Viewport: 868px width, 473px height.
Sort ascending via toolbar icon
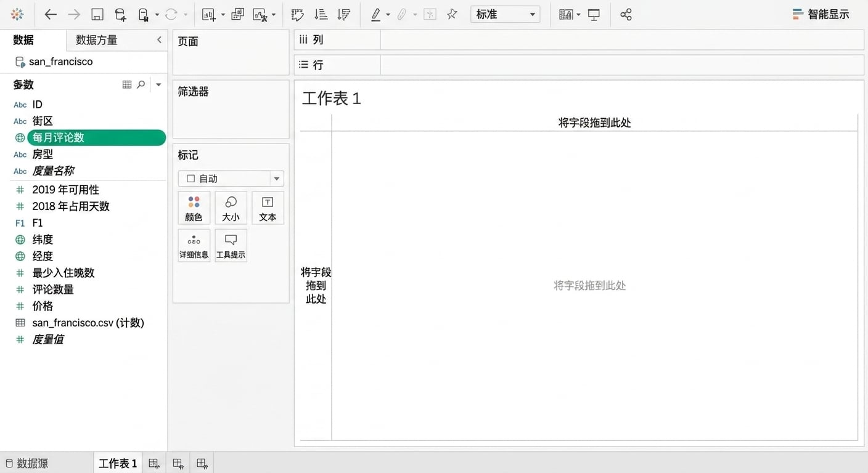(321, 14)
